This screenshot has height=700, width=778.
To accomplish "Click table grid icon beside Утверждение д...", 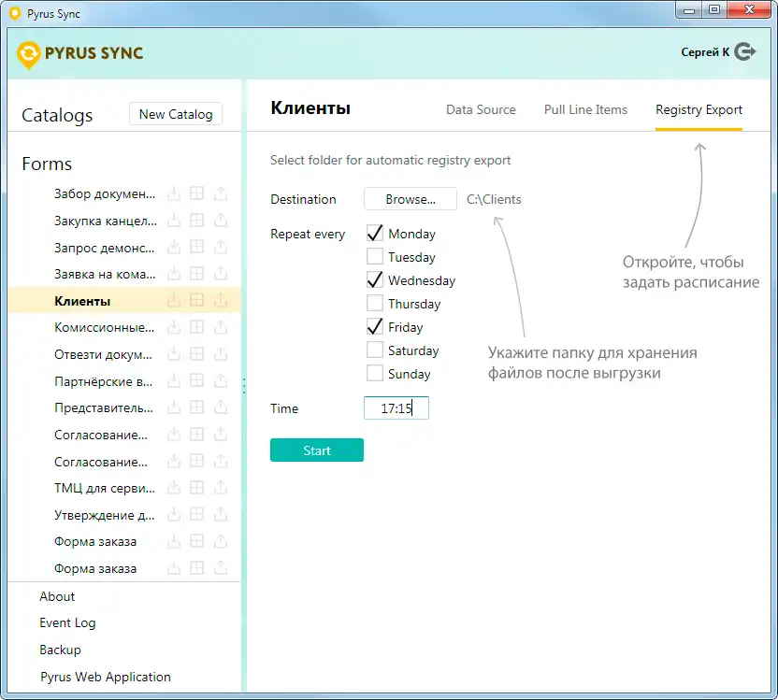I will coord(197,515).
